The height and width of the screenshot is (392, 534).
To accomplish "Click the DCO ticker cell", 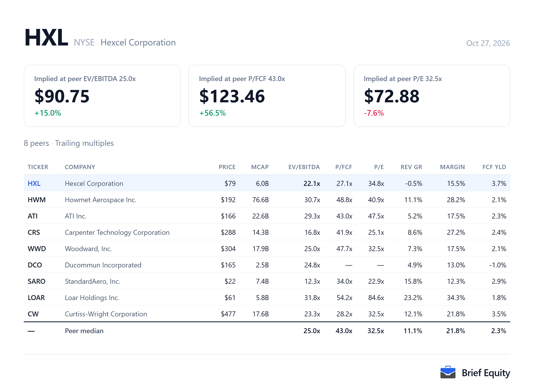I will click(35, 265).
